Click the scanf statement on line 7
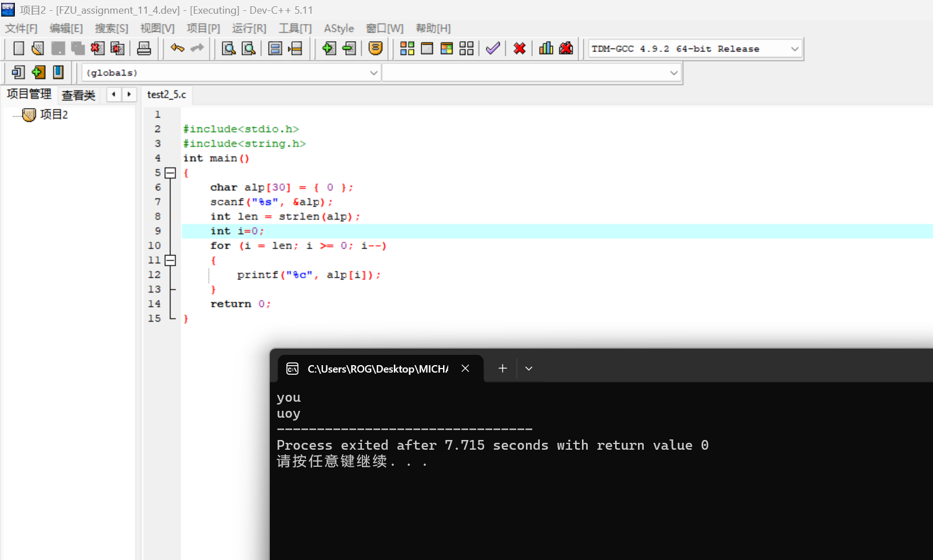Viewport: 933px width, 560px height. [271, 202]
